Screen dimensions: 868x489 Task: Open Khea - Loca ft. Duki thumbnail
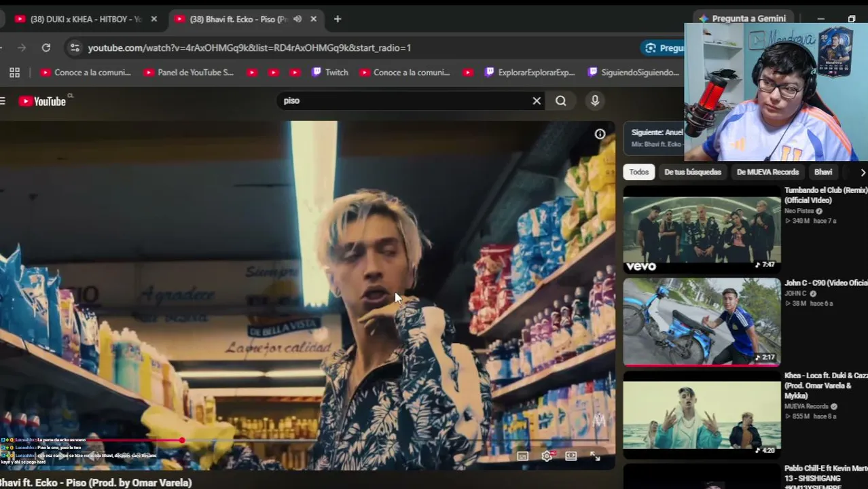(x=702, y=414)
